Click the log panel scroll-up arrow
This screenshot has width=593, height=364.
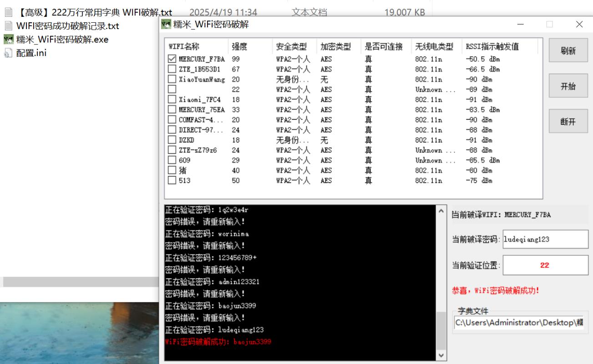pos(441,211)
